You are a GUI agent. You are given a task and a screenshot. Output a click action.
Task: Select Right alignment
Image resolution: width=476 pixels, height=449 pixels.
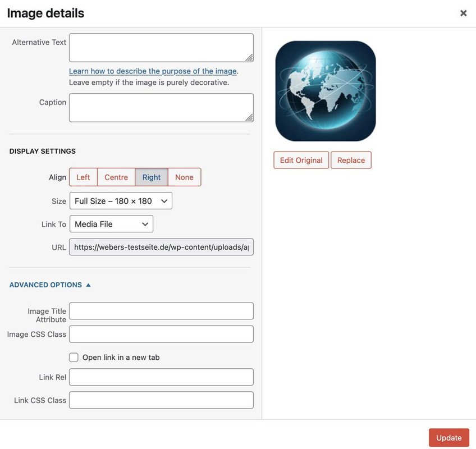click(x=152, y=177)
